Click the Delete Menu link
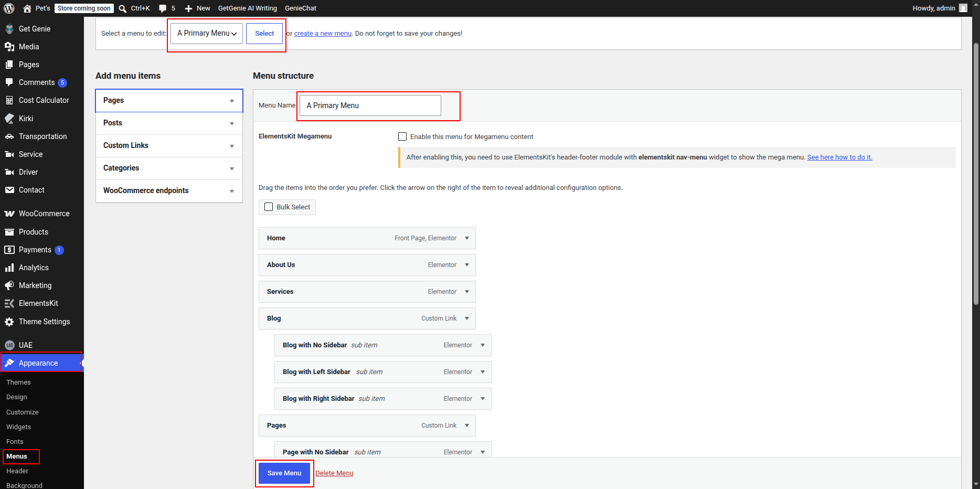 pos(334,473)
